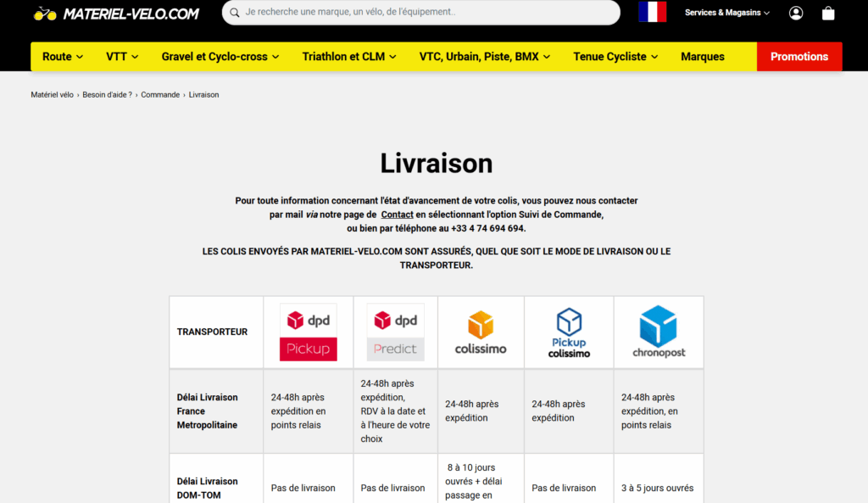
Task: Open the Tenue Cycliste menu
Action: click(x=615, y=57)
